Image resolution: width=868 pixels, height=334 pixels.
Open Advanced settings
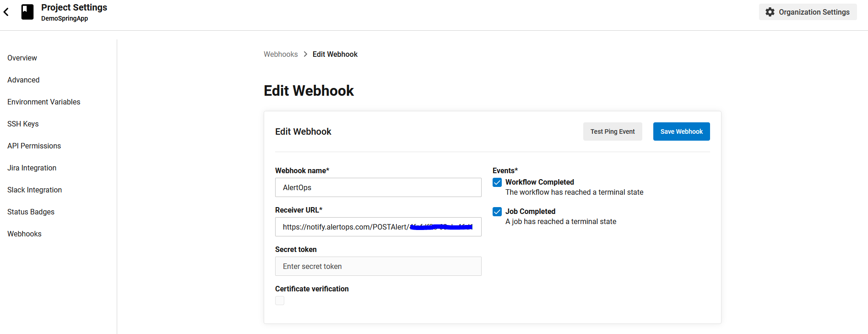click(23, 80)
